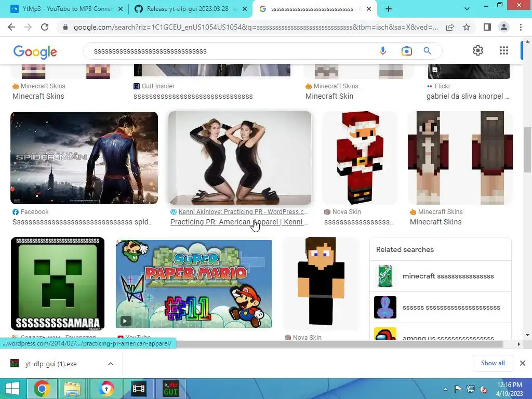Open the Windows Start button
This screenshot has height=399, width=532.
(12, 389)
